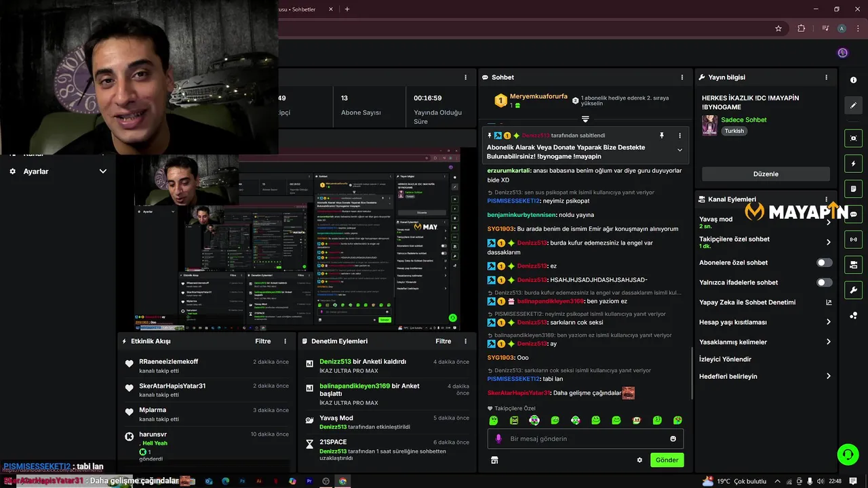This screenshot has height=488, width=868.
Task: Open stats panel three-dot menu
Action: (465, 77)
